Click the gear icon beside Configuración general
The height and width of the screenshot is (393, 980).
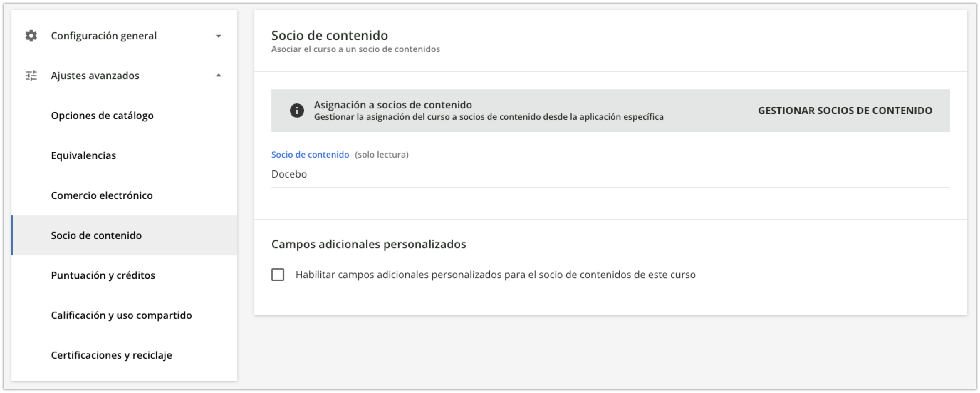coord(31,36)
